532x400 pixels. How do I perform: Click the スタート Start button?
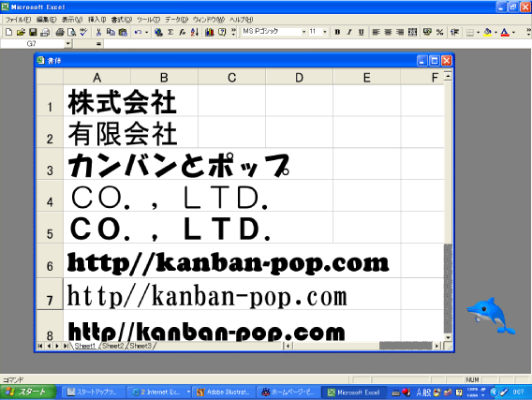tap(28, 393)
